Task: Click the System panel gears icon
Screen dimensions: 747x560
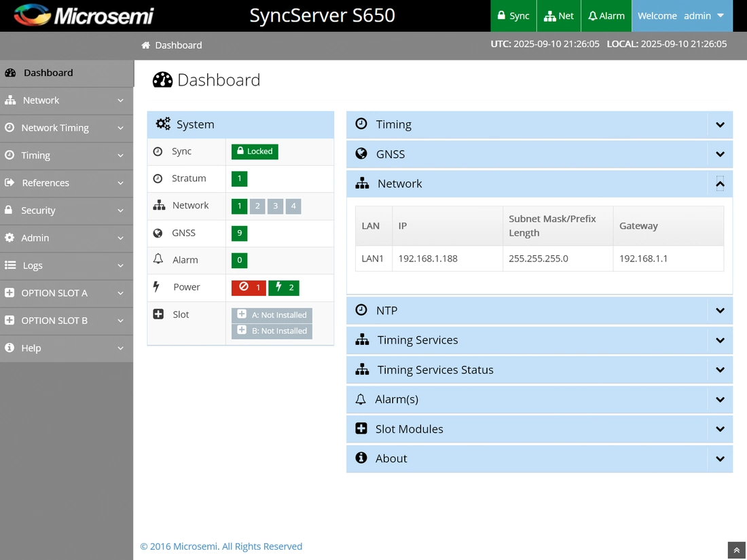Action: click(x=163, y=124)
